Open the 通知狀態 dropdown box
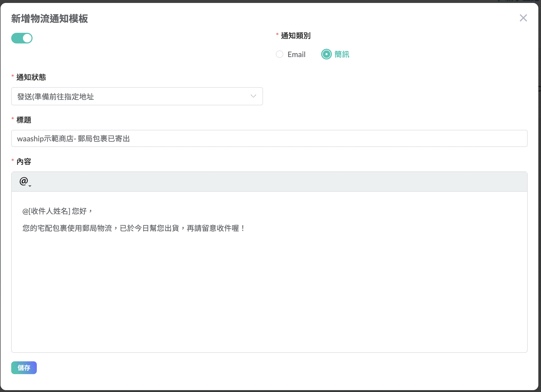The width and height of the screenshot is (541, 392). point(133,96)
